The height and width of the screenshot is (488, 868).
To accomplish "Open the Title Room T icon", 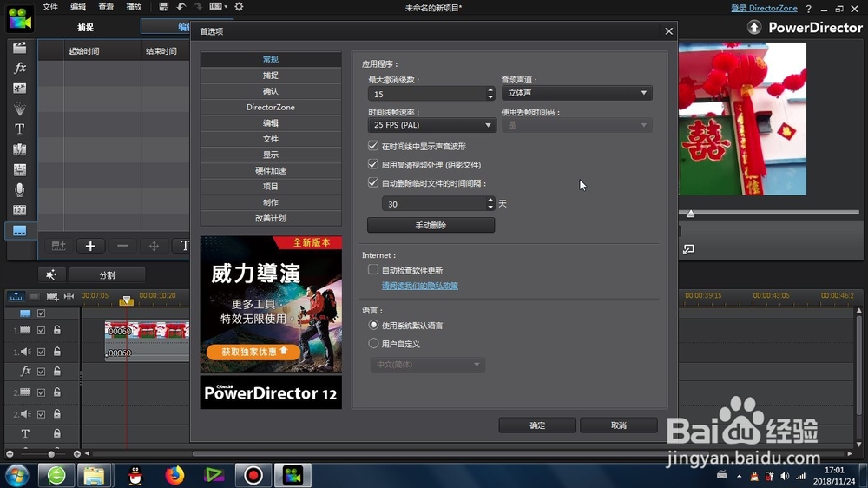I will [x=19, y=129].
